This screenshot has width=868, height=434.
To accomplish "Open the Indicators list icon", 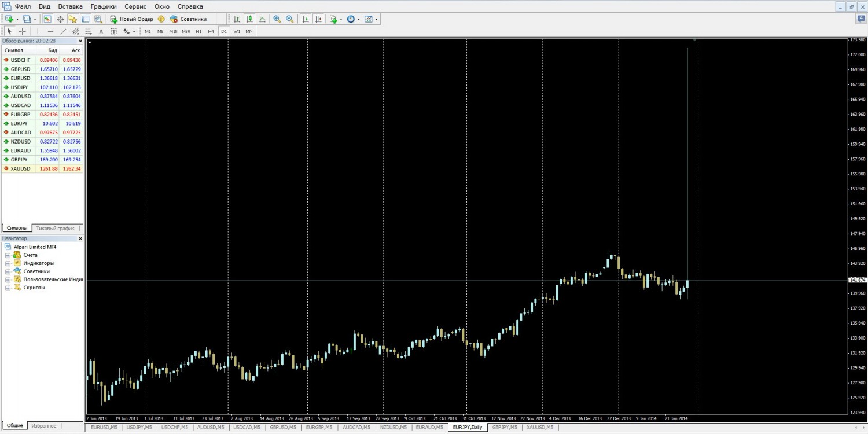I will pyautogui.click(x=333, y=19).
